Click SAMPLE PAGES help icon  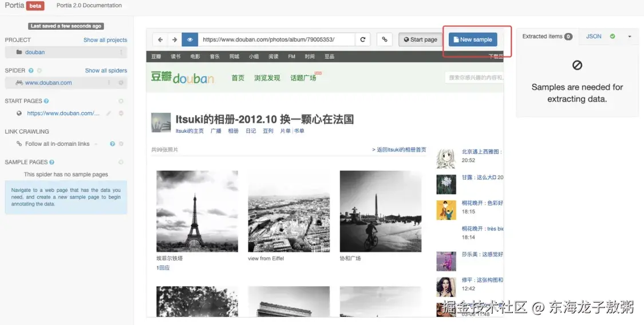tap(52, 162)
